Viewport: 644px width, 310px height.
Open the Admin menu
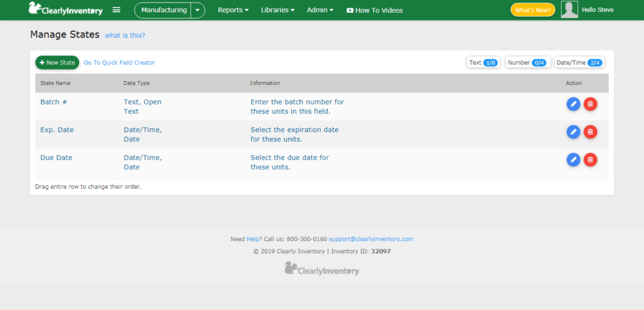[320, 10]
